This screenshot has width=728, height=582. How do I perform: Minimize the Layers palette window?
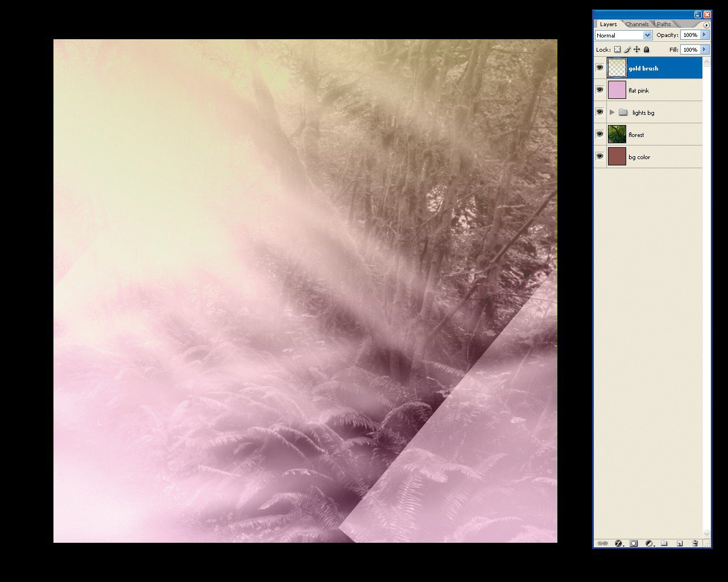coord(698,14)
